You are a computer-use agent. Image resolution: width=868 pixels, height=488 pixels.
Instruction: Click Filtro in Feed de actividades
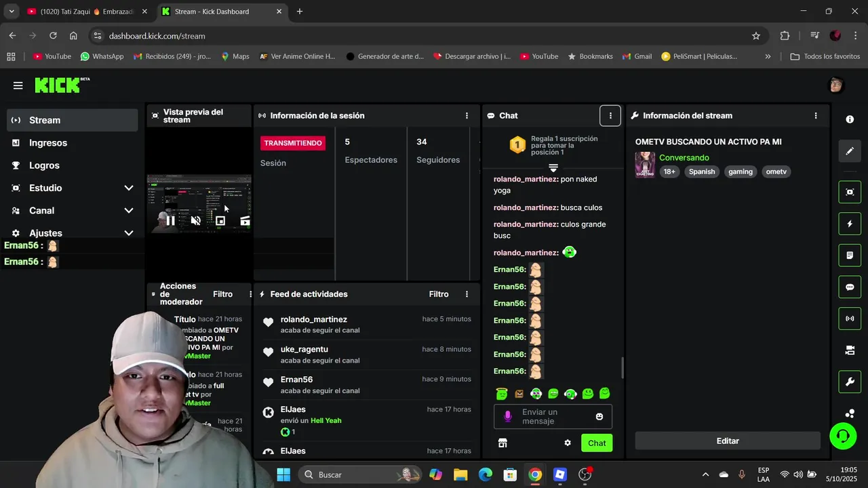tap(439, 294)
